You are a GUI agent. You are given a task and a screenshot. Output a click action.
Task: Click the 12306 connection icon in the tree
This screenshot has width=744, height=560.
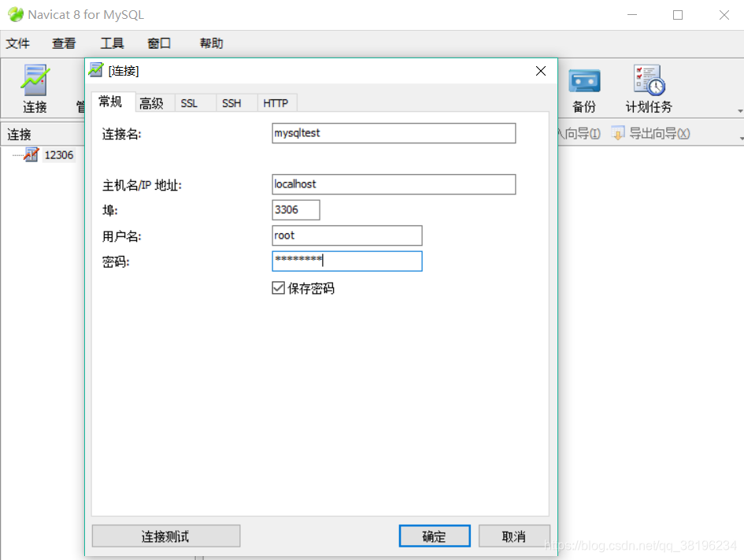(31, 154)
